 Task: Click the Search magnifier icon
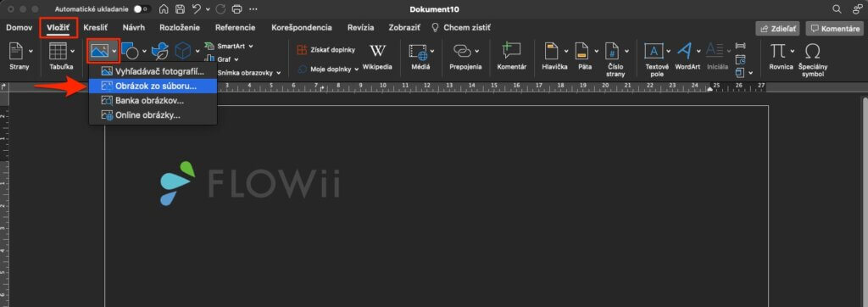point(837,8)
